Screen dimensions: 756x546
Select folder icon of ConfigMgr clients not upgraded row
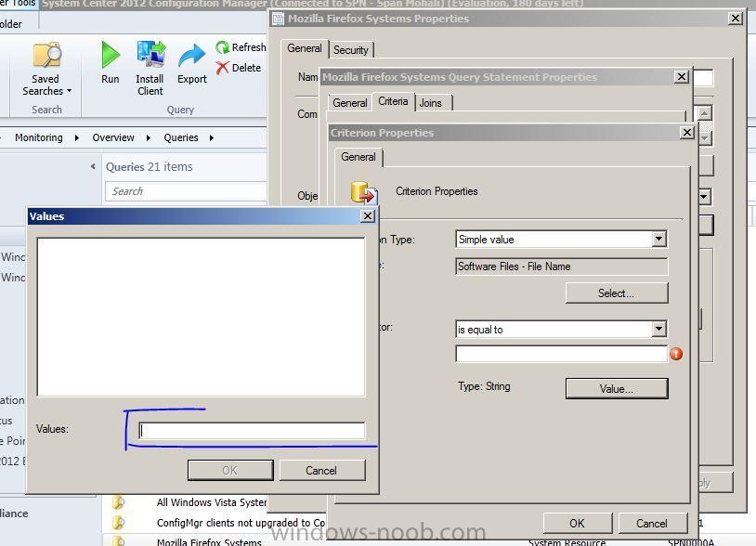click(118, 523)
